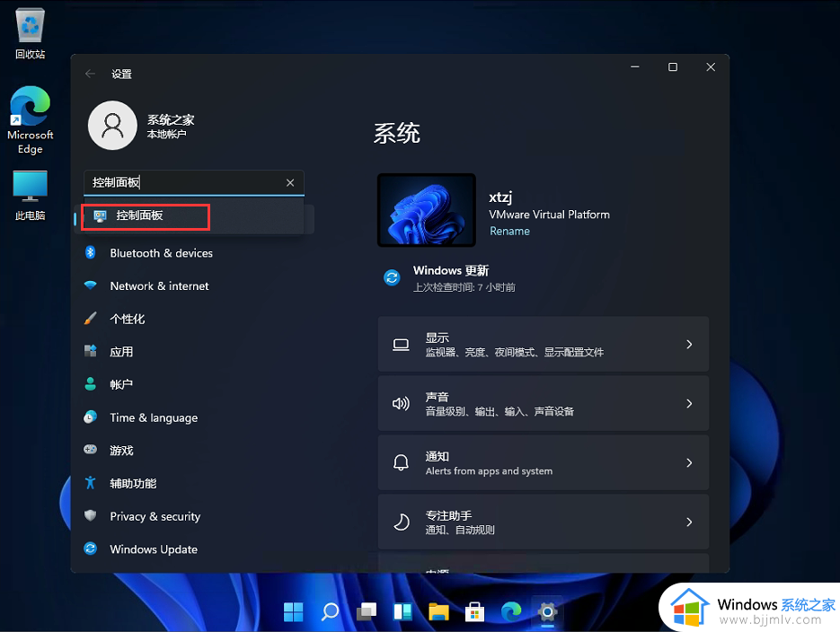
Task: Expand the 声音 chevron arrow
Action: 689,404
